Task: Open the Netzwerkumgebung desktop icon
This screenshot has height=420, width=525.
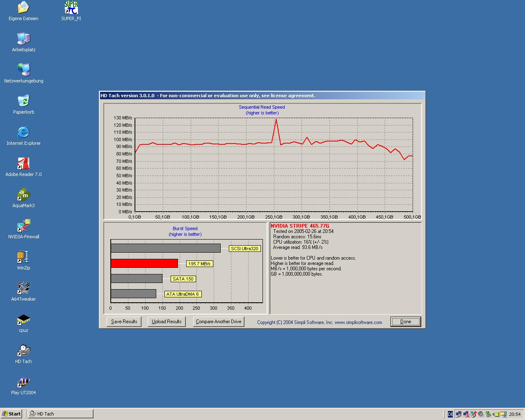Action: click(23, 73)
